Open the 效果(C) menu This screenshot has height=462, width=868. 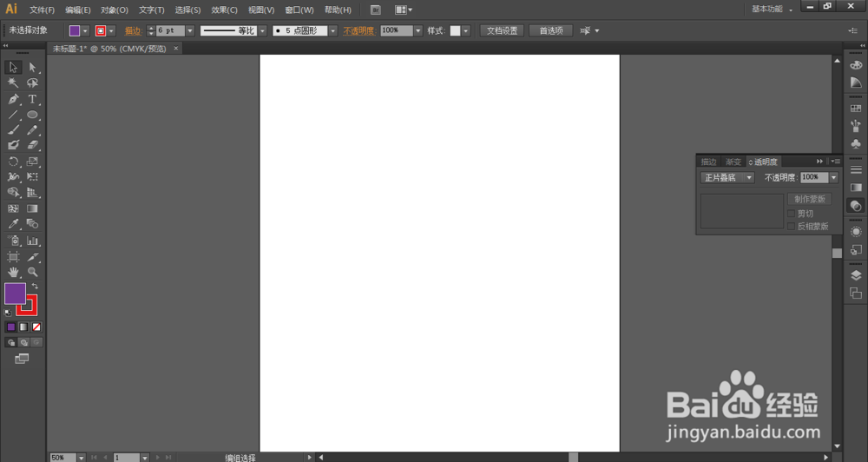pos(224,10)
